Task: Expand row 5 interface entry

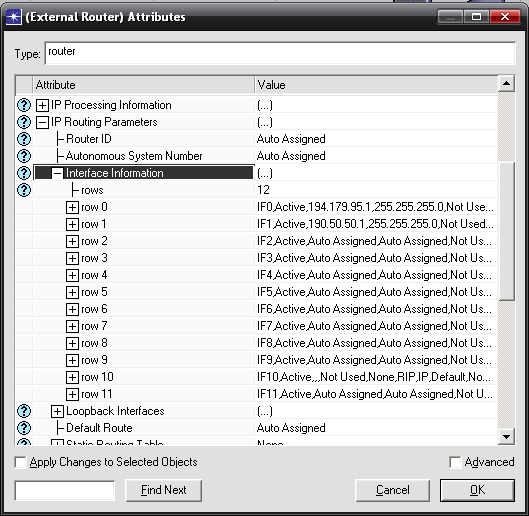Action: pyautogui.click(x=72, y=292)
